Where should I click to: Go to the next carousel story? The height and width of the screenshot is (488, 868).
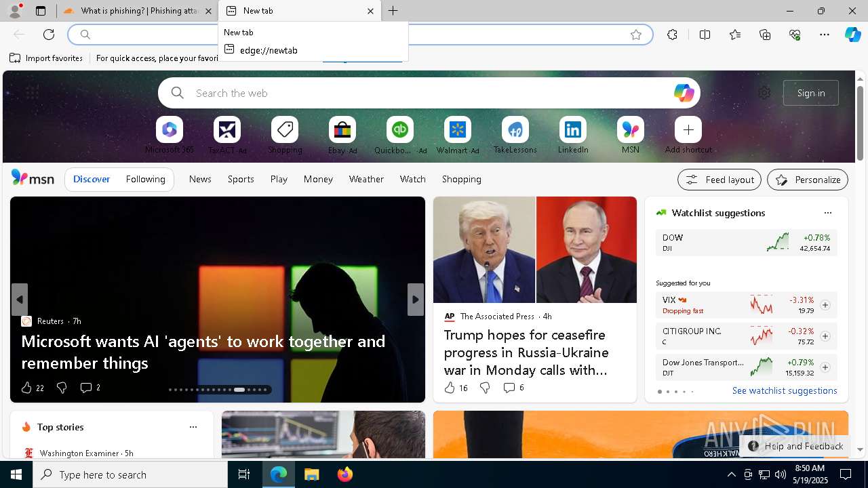pos(416,300)
